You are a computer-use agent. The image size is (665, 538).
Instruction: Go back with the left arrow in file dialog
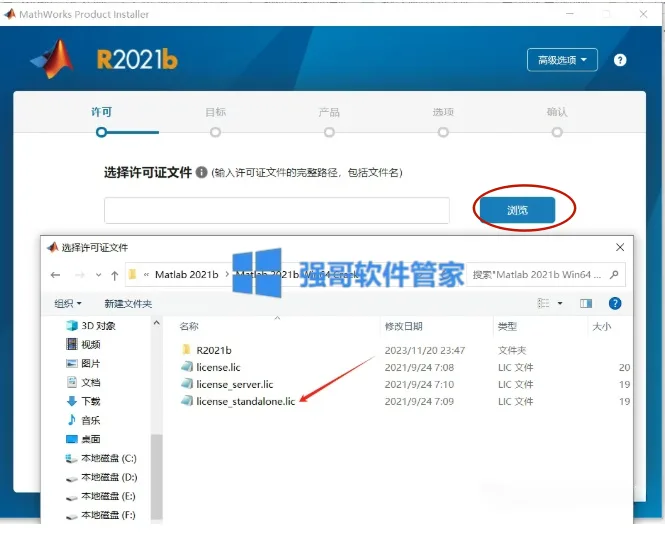pyautogui.click(x=55, y=275)
